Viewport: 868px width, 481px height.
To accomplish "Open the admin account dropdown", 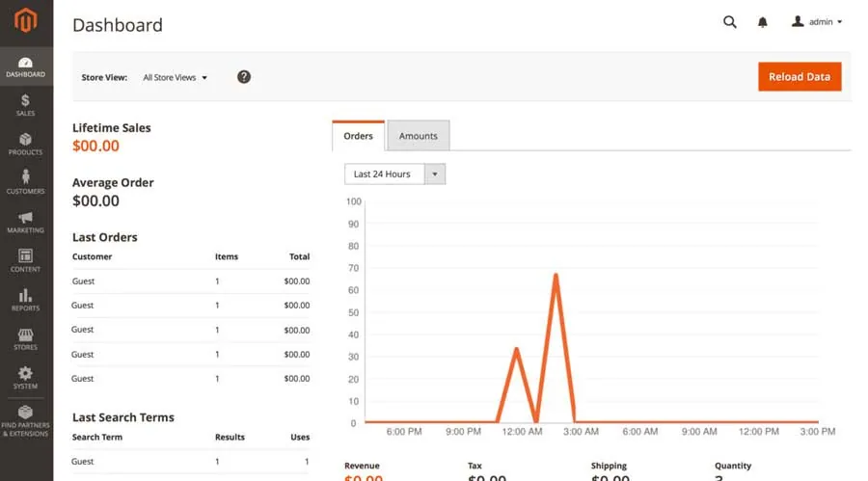I will click(817, 21).
